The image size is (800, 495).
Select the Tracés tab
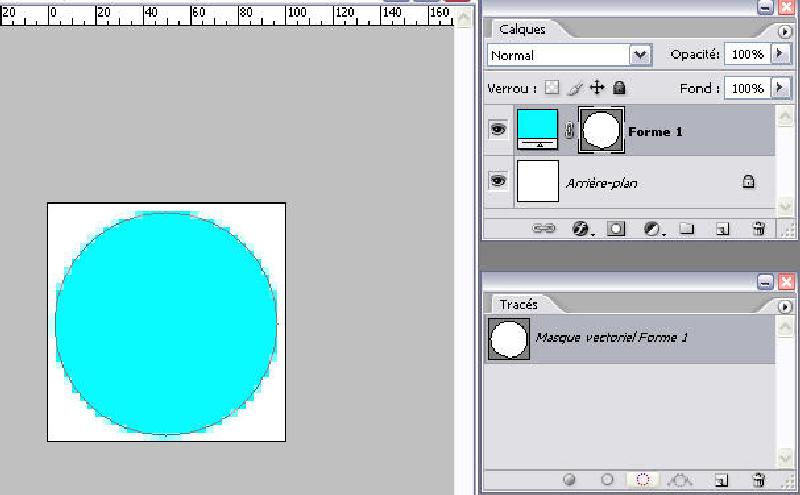(x=518, y=304)
